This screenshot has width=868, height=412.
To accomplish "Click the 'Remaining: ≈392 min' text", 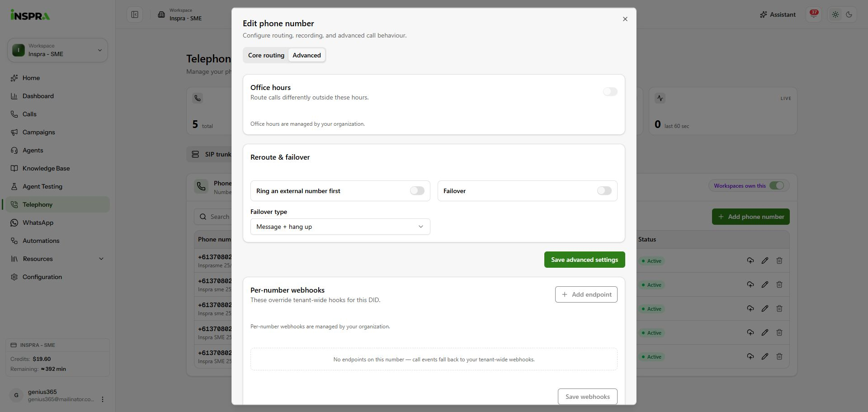I will [38, 369].
